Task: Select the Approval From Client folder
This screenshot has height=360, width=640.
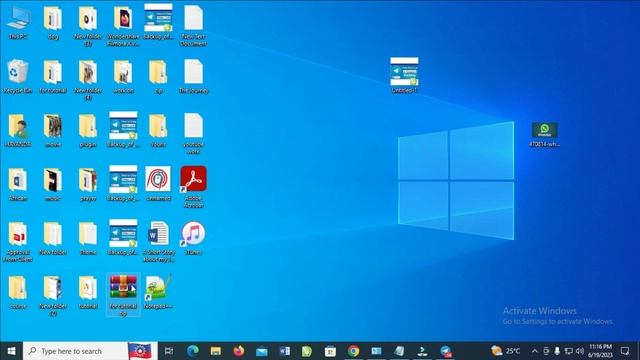Action: point(18,242)
